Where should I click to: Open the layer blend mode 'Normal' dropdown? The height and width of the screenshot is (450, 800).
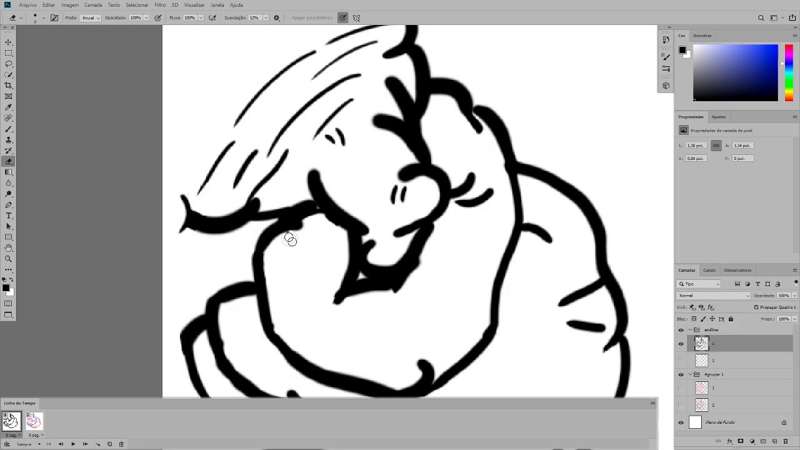[714, 295]
